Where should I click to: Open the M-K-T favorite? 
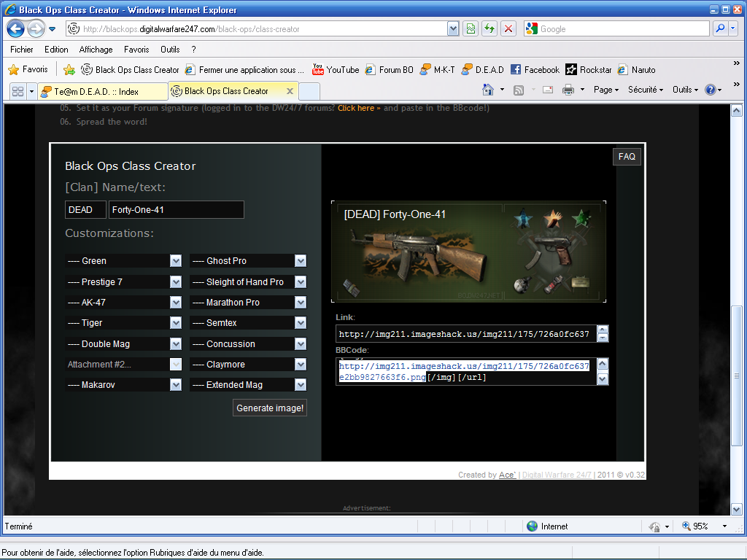(438, 69)
